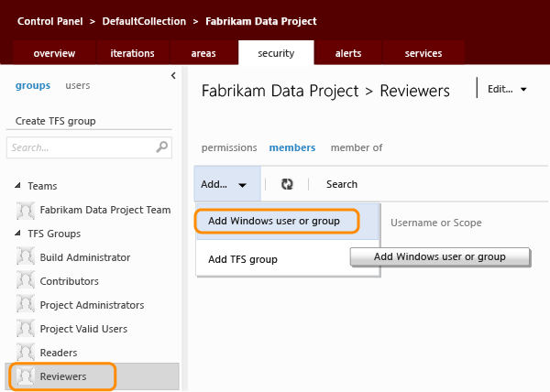Image resolution: width=550 pixels, height=392 pixels.
Task: Click Create TFS group link
Action: [x=55, y=121]
